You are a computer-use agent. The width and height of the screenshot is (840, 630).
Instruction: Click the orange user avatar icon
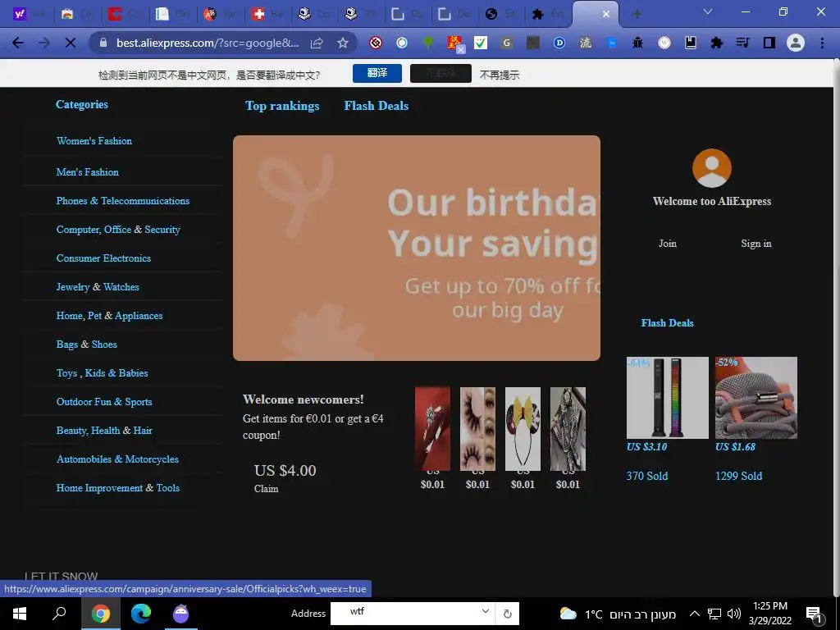click(x=711, y=168)
